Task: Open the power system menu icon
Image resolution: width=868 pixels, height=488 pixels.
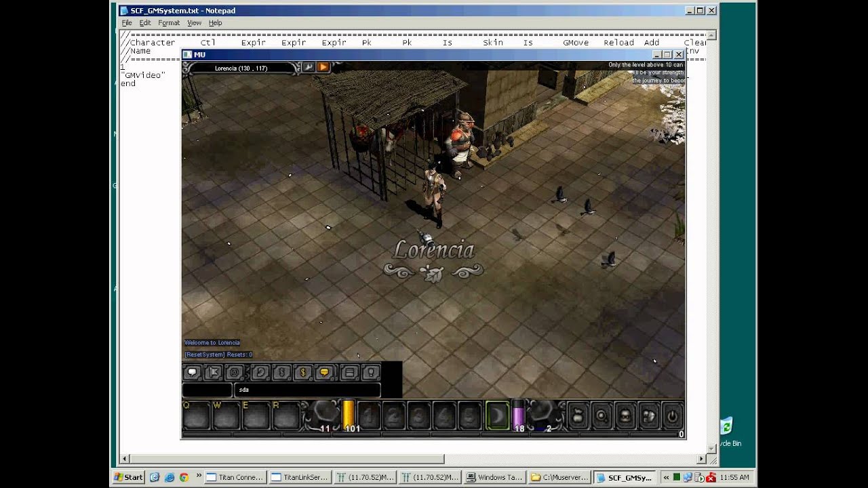Action: 672,416
